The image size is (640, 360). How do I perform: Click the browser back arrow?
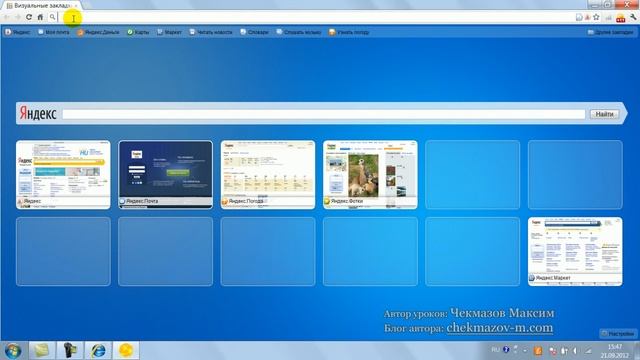click(7, 17)
